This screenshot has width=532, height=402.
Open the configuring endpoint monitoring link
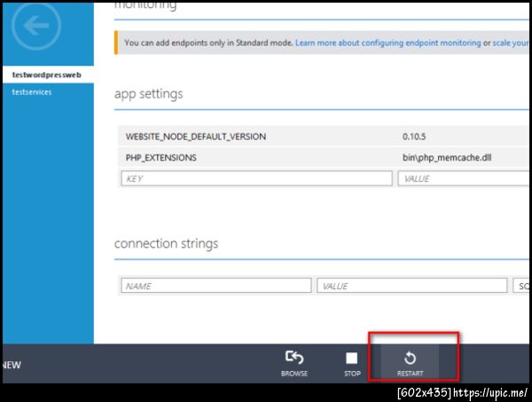coord(387,43)
